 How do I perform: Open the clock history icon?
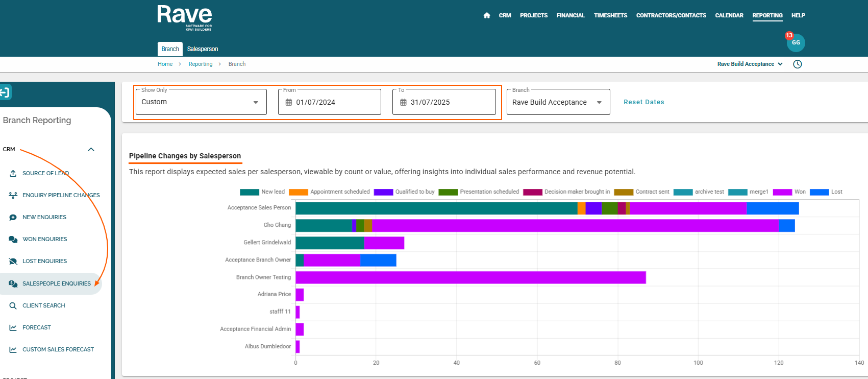[798, 64]
